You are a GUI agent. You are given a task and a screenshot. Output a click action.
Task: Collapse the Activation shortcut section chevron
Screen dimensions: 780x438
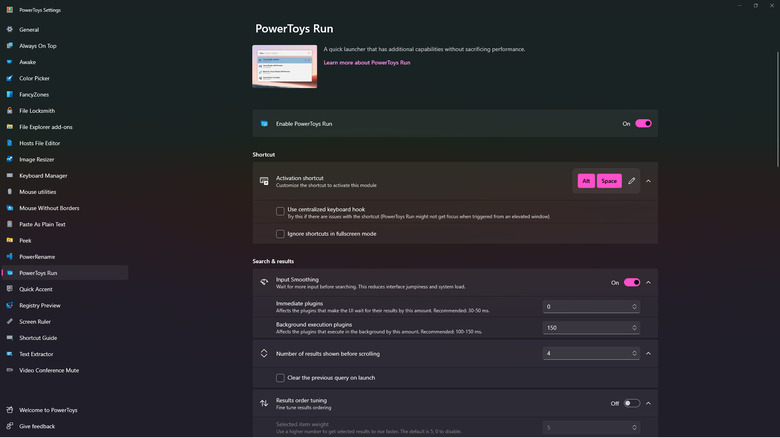648,181
